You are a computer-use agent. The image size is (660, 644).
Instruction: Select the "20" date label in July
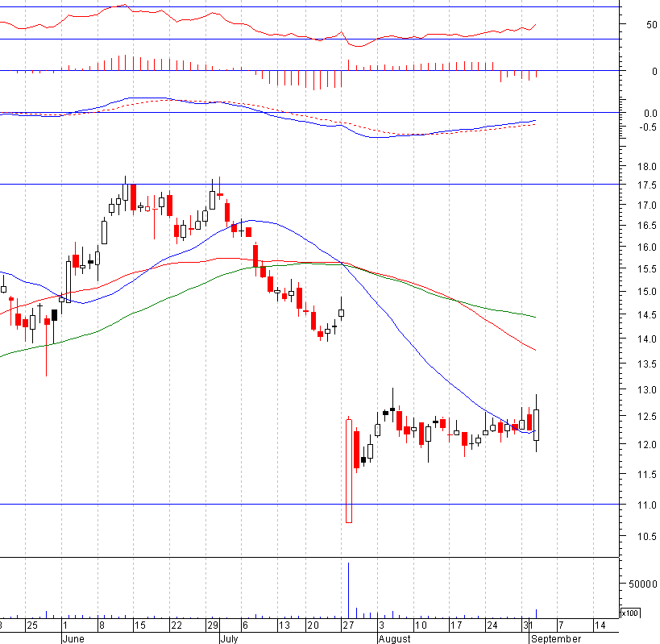point(313,625)
